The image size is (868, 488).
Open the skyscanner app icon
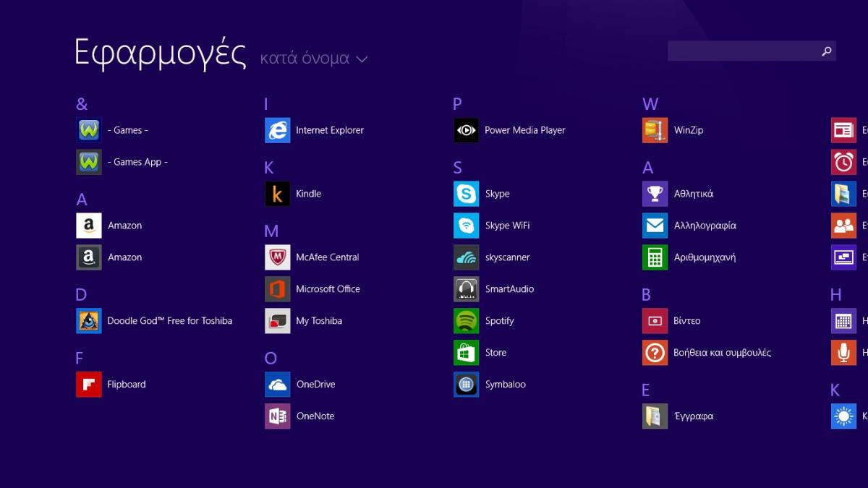click(467, 257)
